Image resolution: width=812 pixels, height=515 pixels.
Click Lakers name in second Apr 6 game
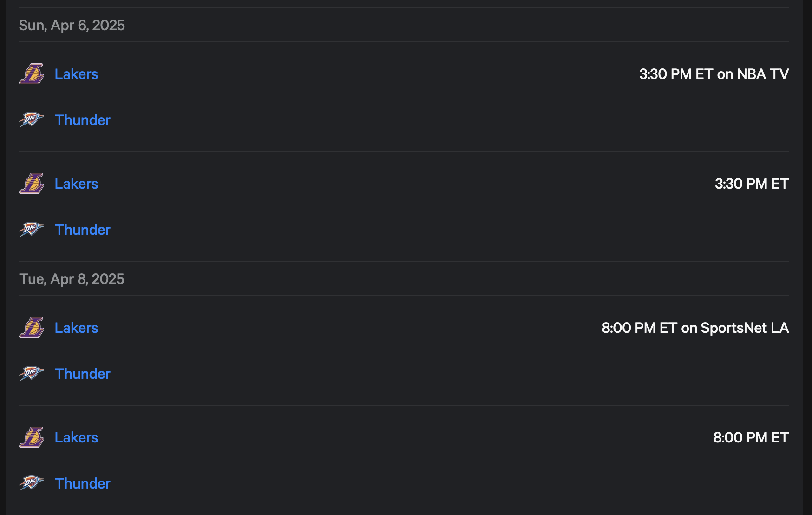pos(76,184)
